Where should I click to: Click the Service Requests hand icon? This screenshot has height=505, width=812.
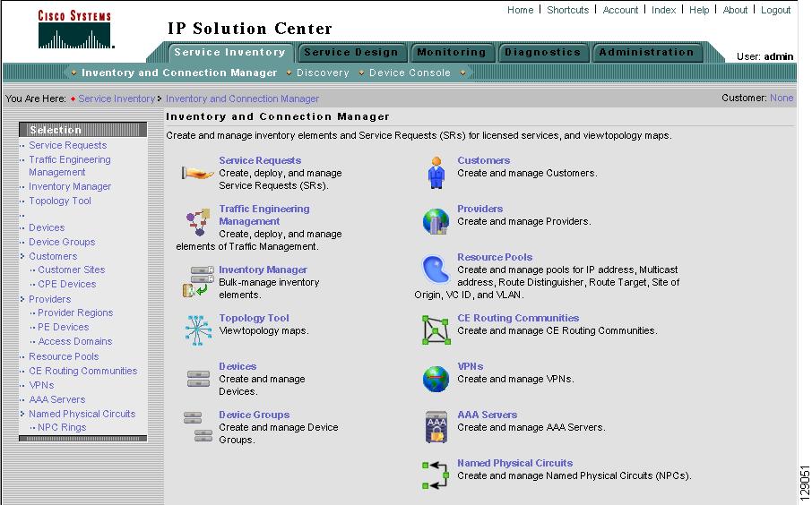197,173
